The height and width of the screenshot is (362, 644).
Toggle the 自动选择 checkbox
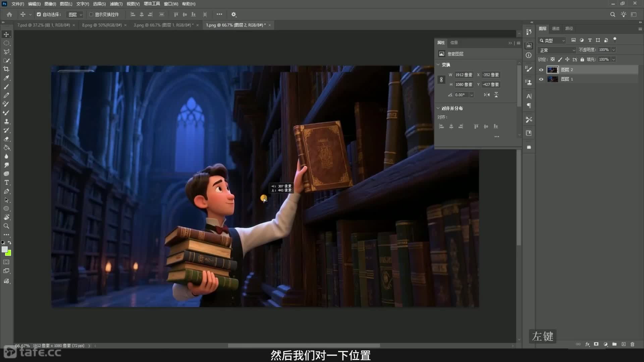pos(39,14)
